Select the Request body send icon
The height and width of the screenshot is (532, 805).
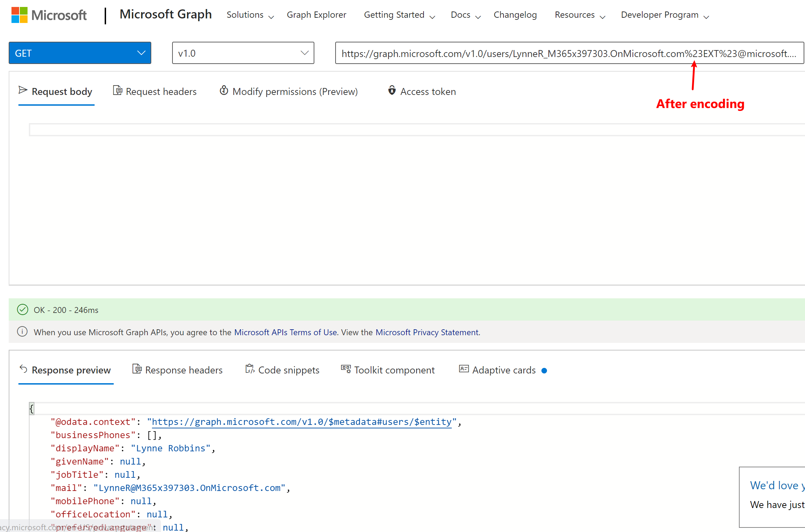tap(23, 90)
